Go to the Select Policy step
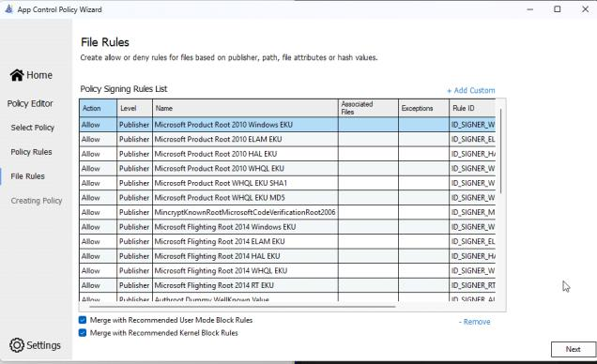Screen dimensions: 597x364 [x=32, y=128]
